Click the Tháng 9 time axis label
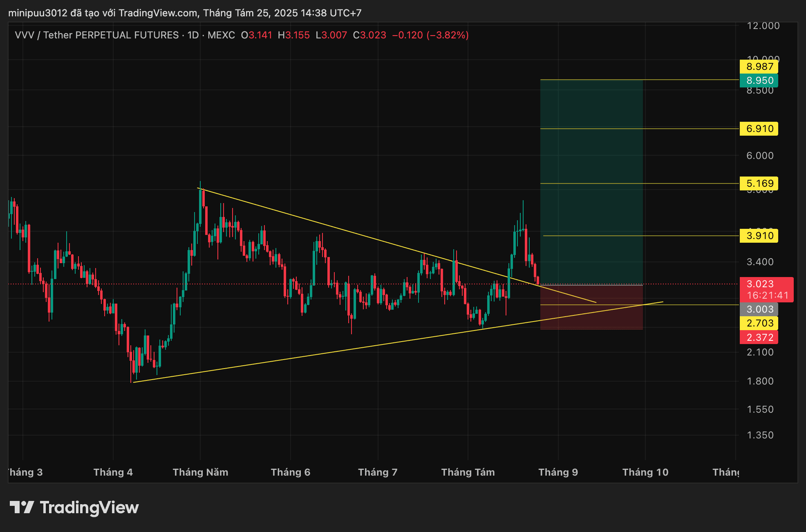Image resolution: width=806 pixels, height=532 pixels. point(558,472)
